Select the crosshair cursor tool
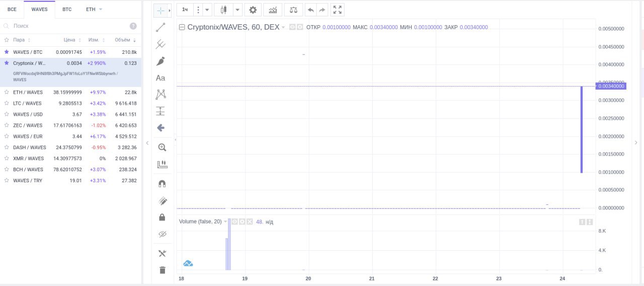This screenshot has width=644, height=286. click(x=160, y=10)
